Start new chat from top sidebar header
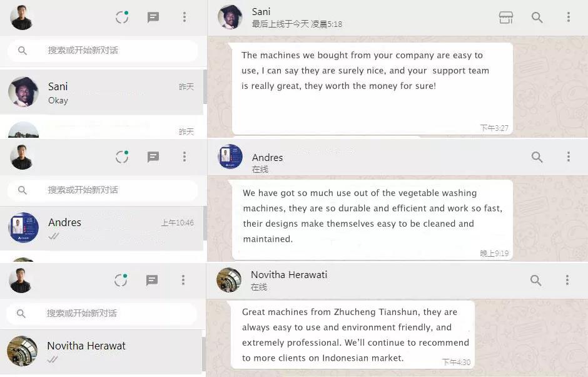This screenshot has height=377, width=588. click(x=153, y=18)
